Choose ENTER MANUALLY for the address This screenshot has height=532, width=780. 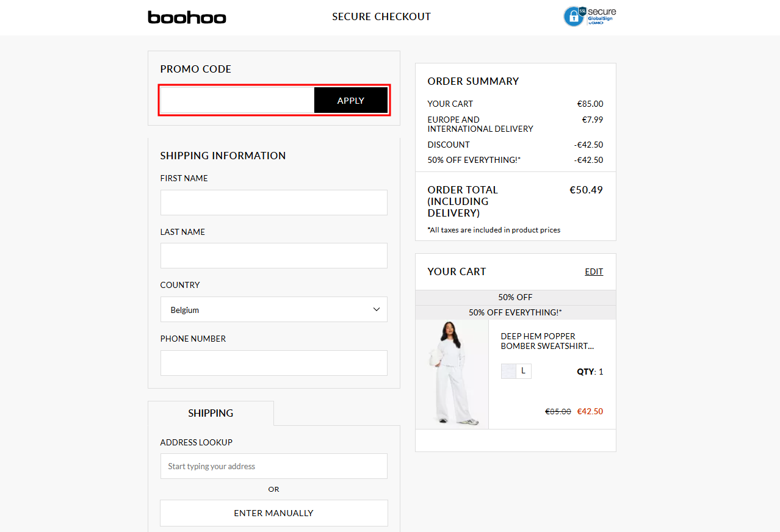point(273,513)
